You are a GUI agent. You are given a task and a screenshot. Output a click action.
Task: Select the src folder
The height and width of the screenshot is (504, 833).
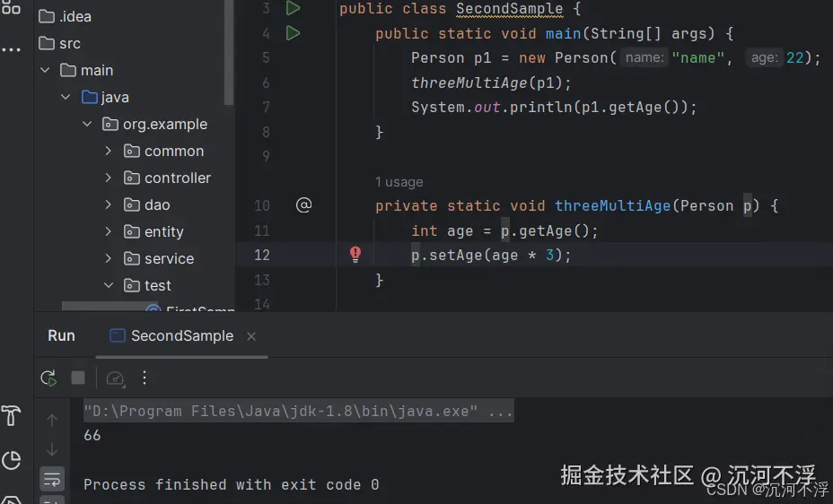pyautogui.click(x=60, y=44)
